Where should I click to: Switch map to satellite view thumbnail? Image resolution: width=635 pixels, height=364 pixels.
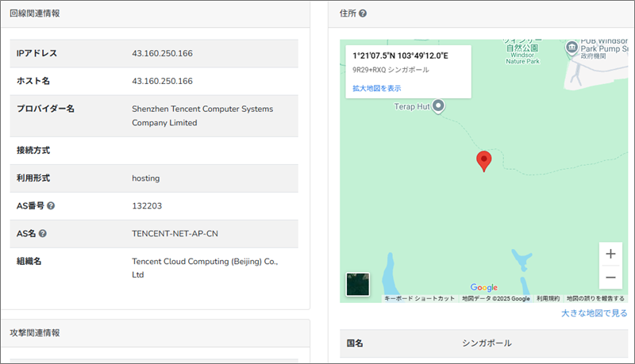pyautogui.click(x=358, y=285)
